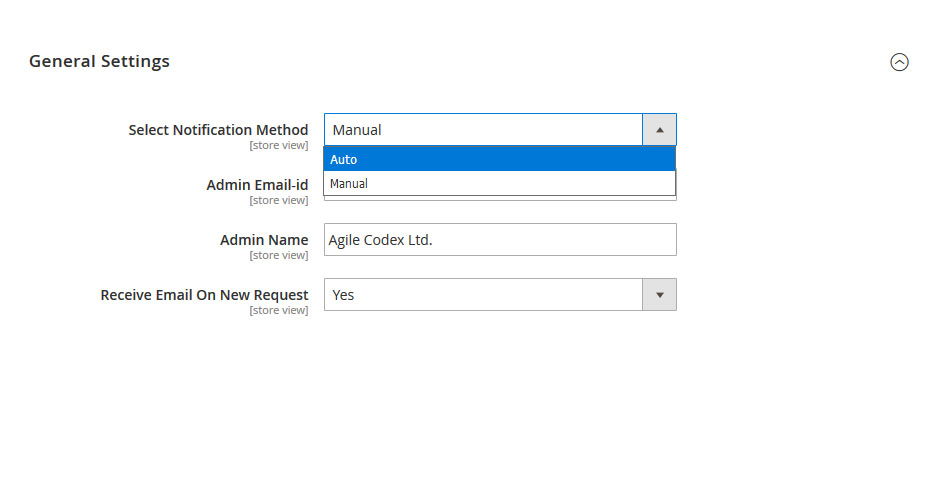The width and height of the screenshot is (950, 490).
Task: Click the 'Manual' value in Notification Method box
Action: [357, 130]
